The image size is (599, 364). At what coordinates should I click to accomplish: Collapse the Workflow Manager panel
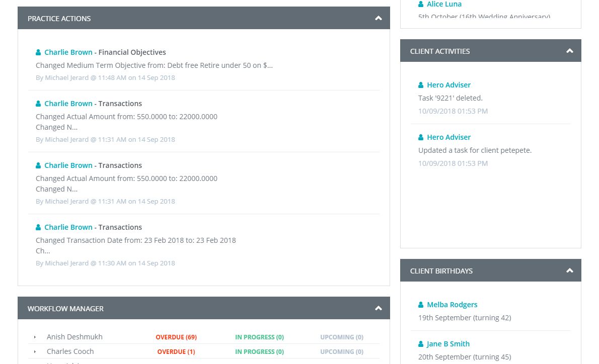point(379,308)
